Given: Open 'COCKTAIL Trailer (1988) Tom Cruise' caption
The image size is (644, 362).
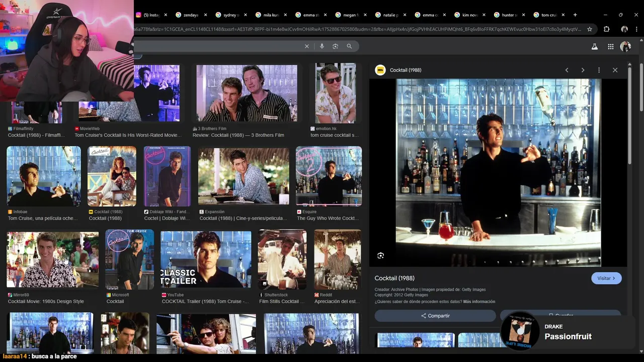Looking at the screenshot, I should tap(205, 302).
